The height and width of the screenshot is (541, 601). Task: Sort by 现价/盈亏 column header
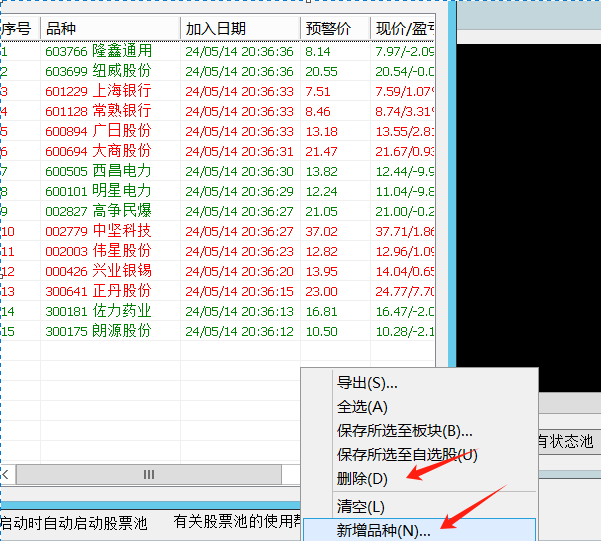tap(402, 29)
